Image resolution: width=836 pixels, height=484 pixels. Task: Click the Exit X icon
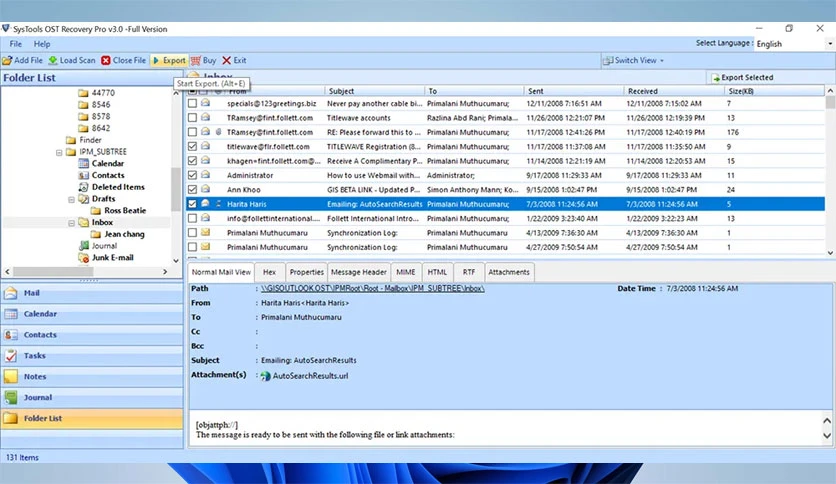point(227,61)
